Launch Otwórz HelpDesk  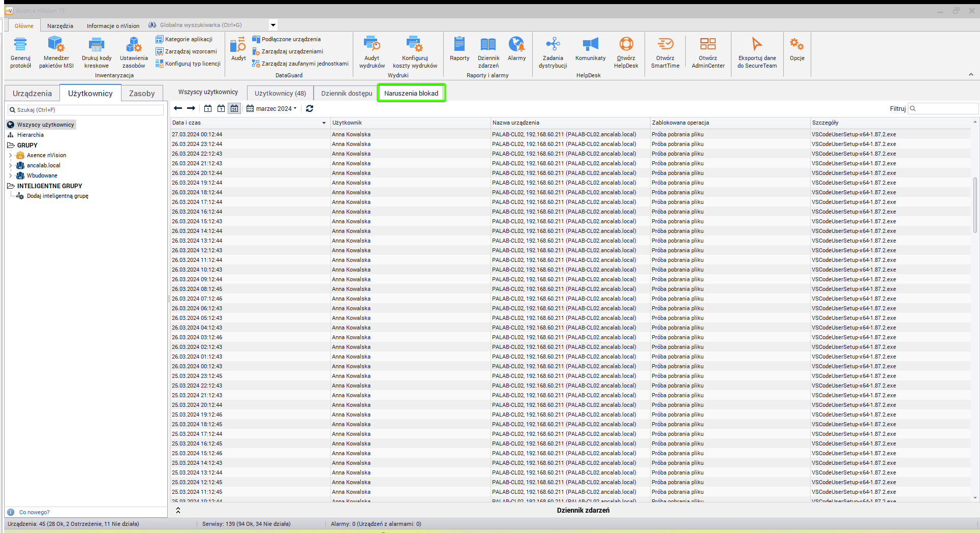tap(626, 52)
